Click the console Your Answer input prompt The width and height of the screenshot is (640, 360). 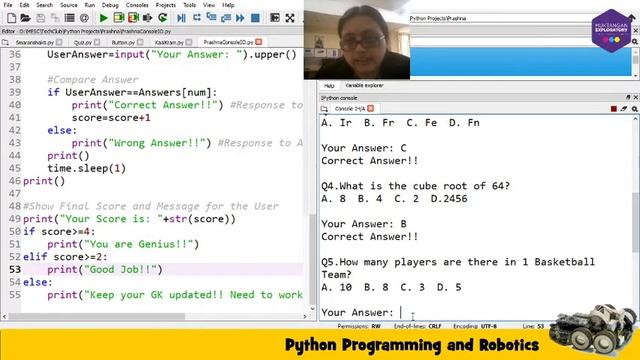point(358,313)
